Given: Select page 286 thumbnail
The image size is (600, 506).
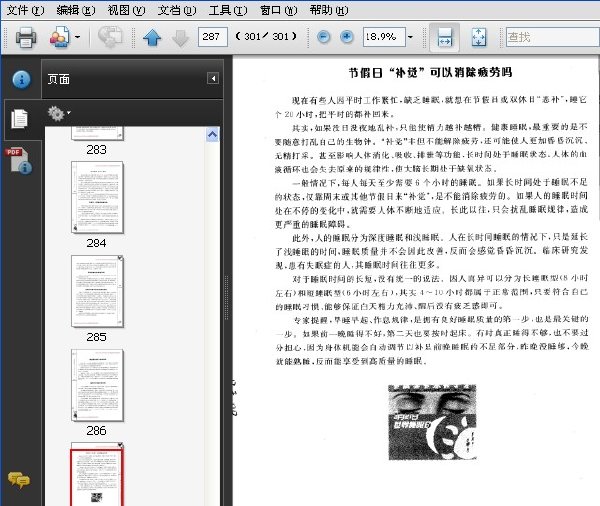Looking at the screenshot, I should (x=97, y=385).
